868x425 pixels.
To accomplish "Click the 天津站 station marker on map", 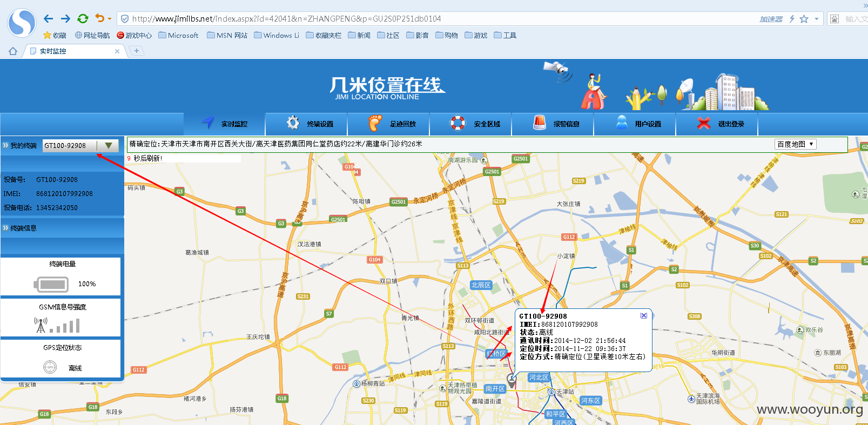I will 551,392.
